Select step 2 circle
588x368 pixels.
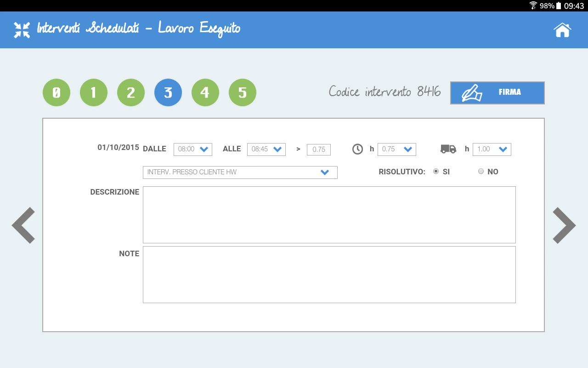click(131, 92)
